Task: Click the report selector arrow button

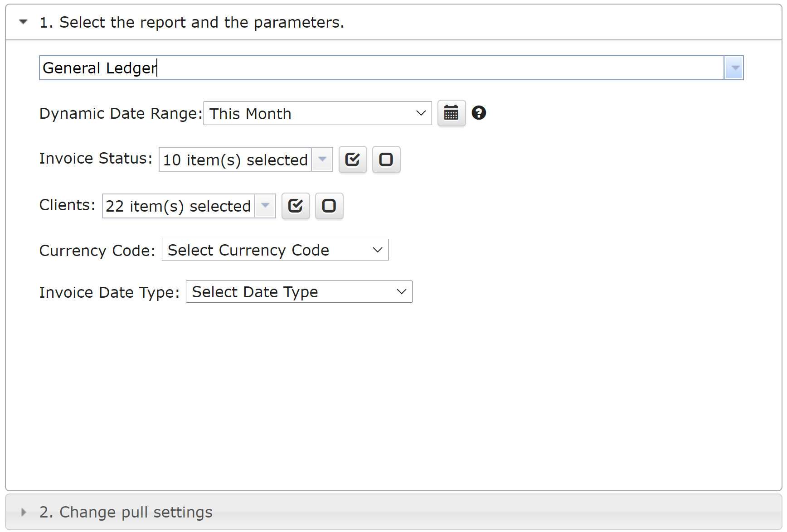Action: pos(734,68)
